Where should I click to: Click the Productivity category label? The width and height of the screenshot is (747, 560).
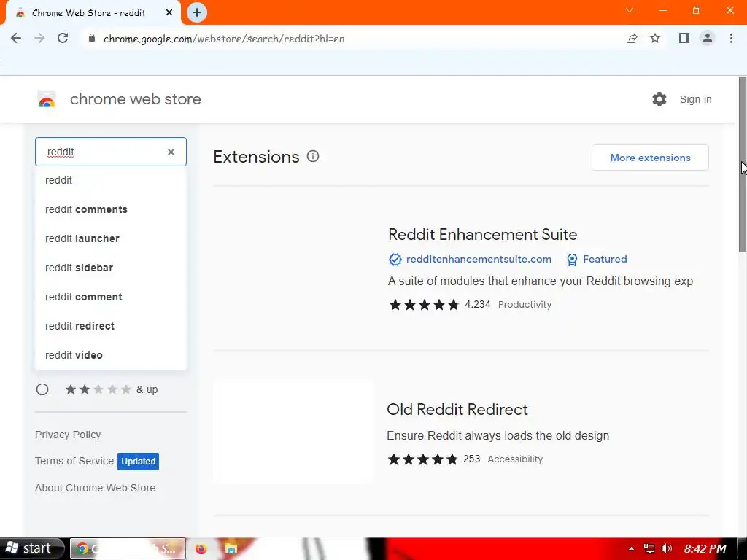pyautogui.click(x=525, y=305)
